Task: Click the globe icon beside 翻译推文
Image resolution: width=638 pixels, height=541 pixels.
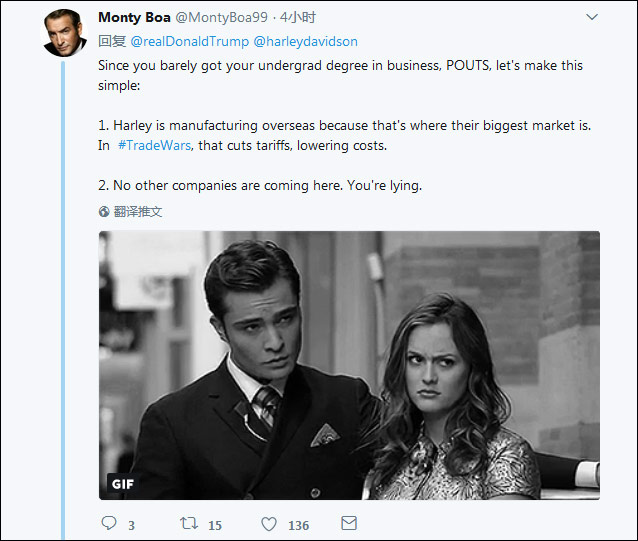Action: tap(104, 212)
